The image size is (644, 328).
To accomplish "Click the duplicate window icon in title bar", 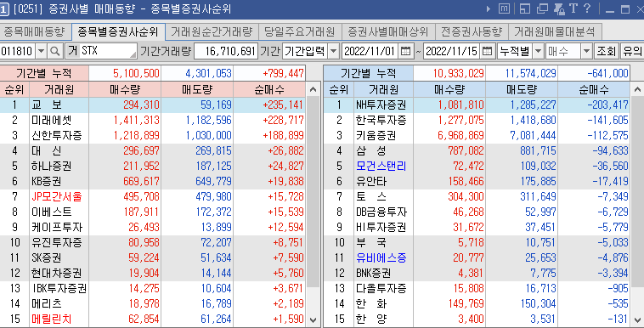I will click(x=543, y=8).
